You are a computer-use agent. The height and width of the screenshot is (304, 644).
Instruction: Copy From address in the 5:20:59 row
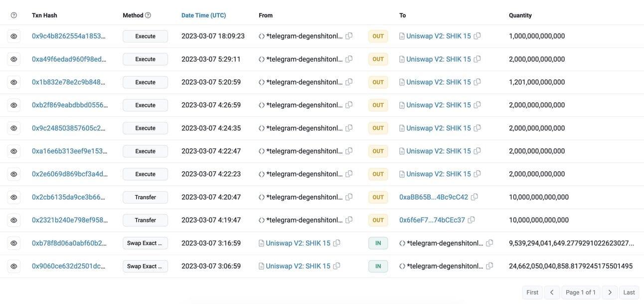[x=349, y=82]
